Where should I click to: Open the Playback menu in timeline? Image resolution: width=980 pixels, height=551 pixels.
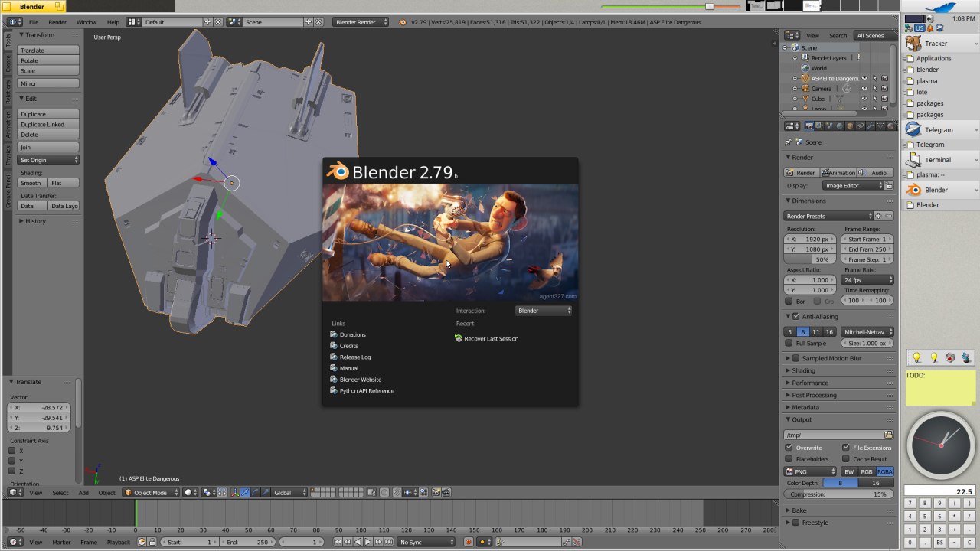118,542
